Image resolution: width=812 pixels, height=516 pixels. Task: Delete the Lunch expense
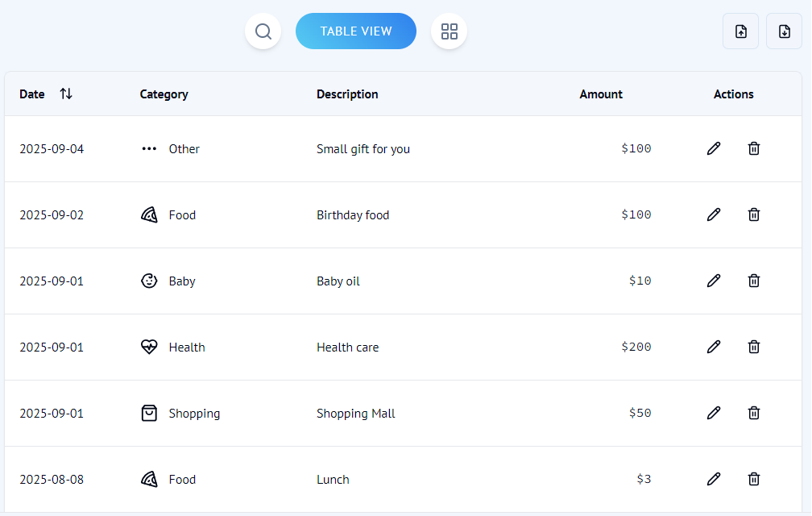[x=754, y=479]
